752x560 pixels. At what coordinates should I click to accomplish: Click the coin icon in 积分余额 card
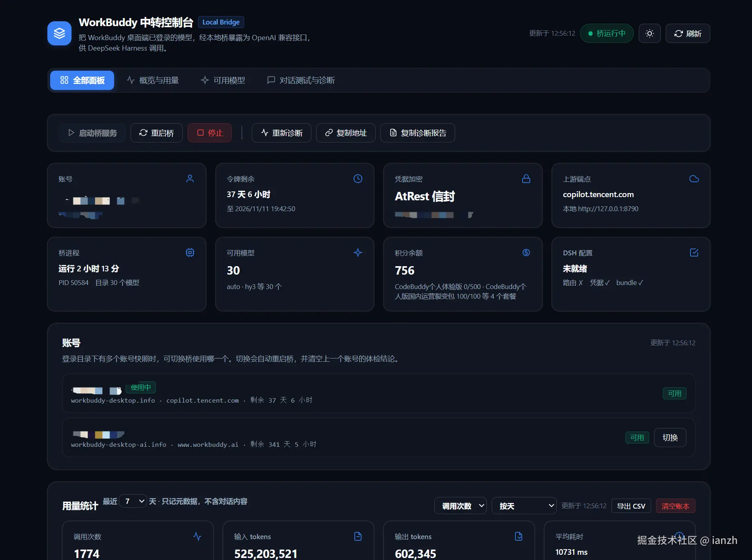coord(526,253)
